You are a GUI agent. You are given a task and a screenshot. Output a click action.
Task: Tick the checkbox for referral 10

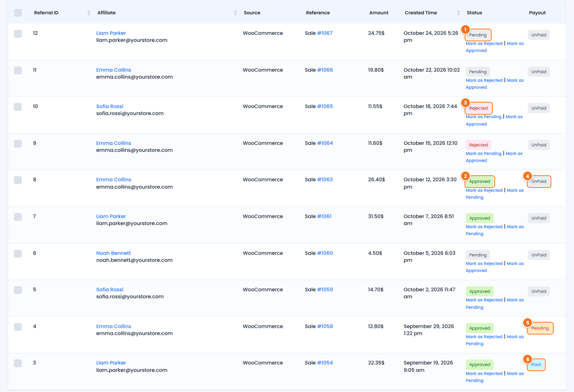18,107
